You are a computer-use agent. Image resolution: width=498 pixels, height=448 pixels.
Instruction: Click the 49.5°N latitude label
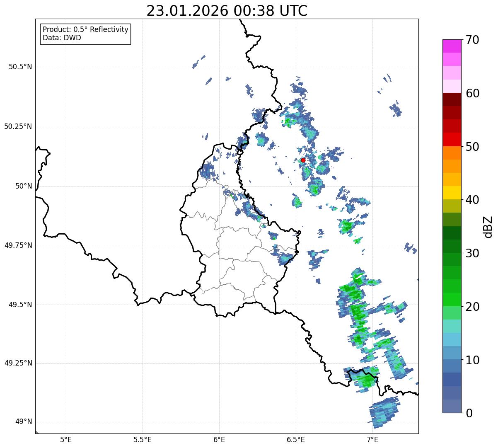tap(20, 305)
